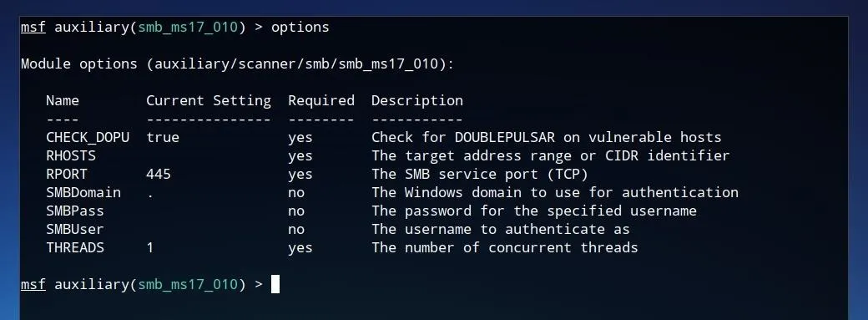The height and width of the screenshot is (320, 868).
Task: Click the green smb_ms17_010 in the top prompt
Action: (188, 28)
